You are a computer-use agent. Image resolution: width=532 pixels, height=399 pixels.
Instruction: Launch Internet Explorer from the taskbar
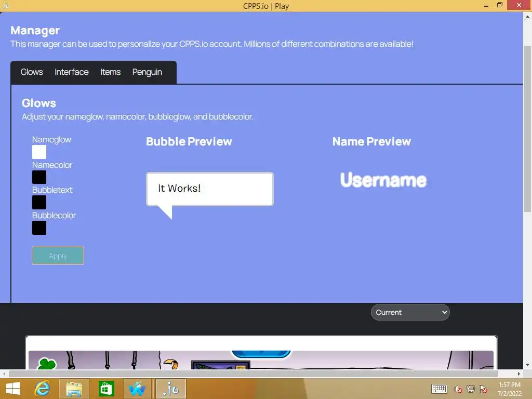pyautogui.click(x=42, y=389)
